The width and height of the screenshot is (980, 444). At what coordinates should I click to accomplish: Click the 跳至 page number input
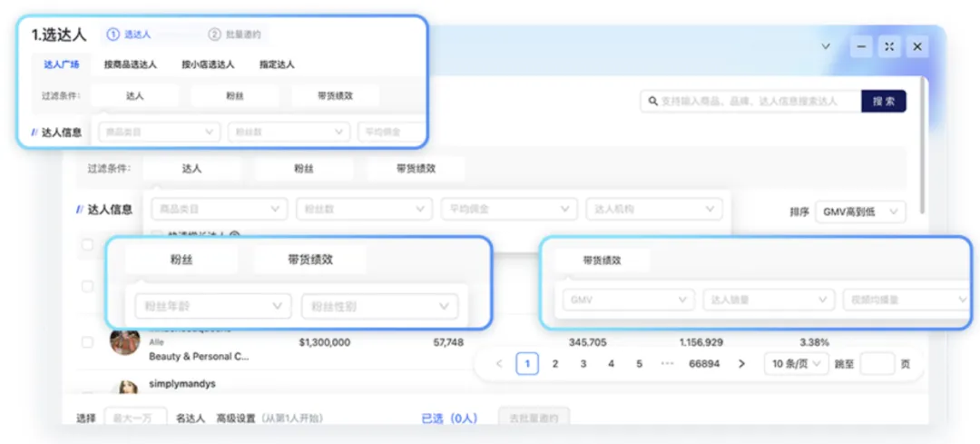click(877, 363)
